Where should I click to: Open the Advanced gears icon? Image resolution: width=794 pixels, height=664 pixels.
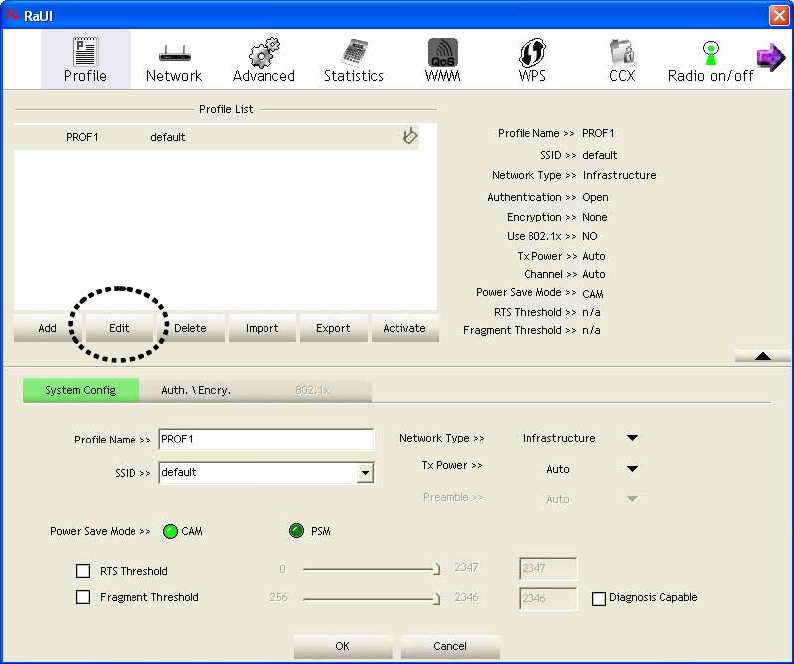tap(264, 52)
